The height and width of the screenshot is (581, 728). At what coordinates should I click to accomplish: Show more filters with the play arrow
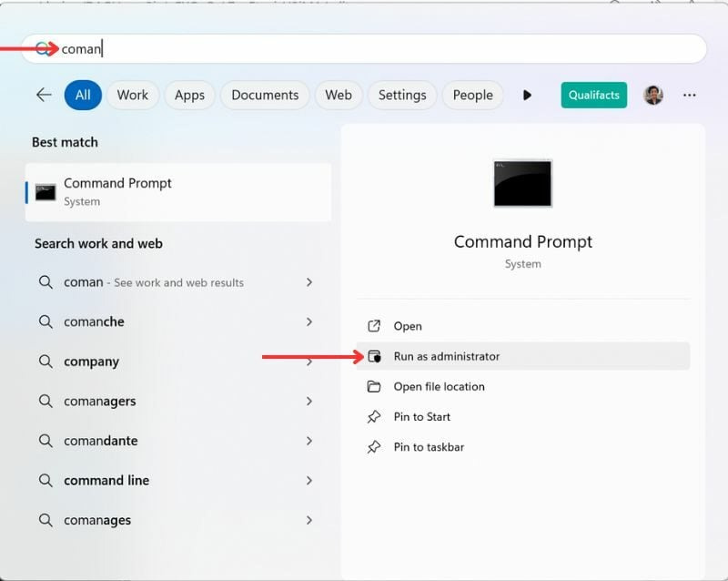(x=527, y=96)
